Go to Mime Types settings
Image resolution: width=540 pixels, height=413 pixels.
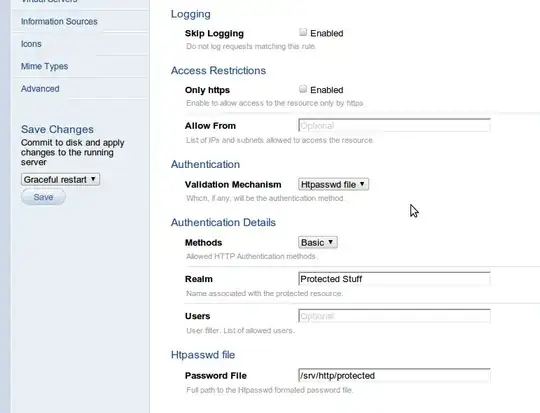[x=44, y=66]
